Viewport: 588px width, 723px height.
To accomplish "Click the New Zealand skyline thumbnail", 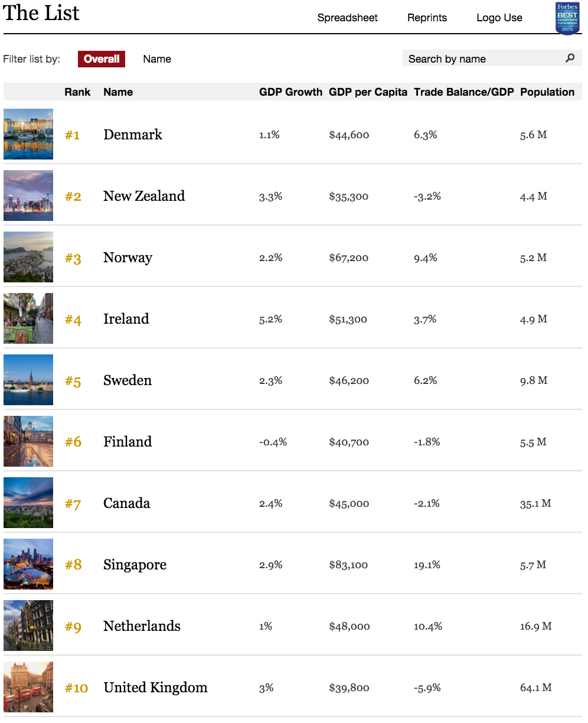I will click(x=28, y=196).
